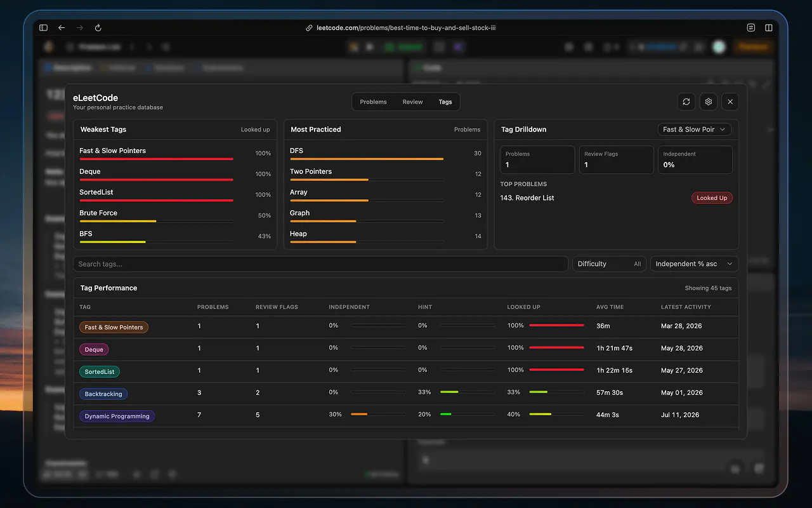Open the Difficulty filter dropdown
The image size is (812, 508).
click(610, 264)
